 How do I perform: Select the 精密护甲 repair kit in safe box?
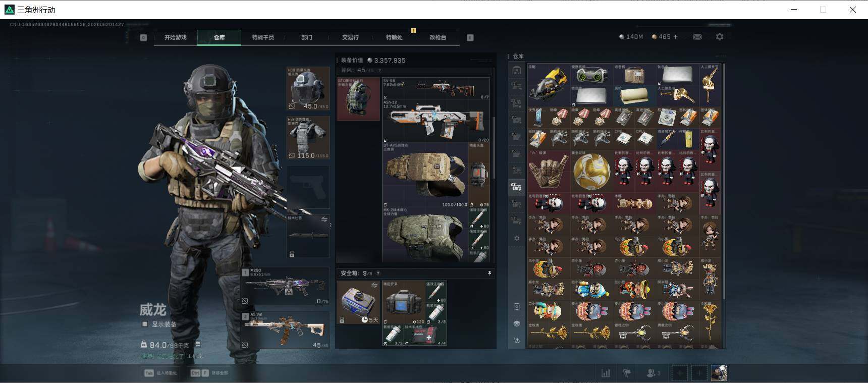tap(403, 302)
